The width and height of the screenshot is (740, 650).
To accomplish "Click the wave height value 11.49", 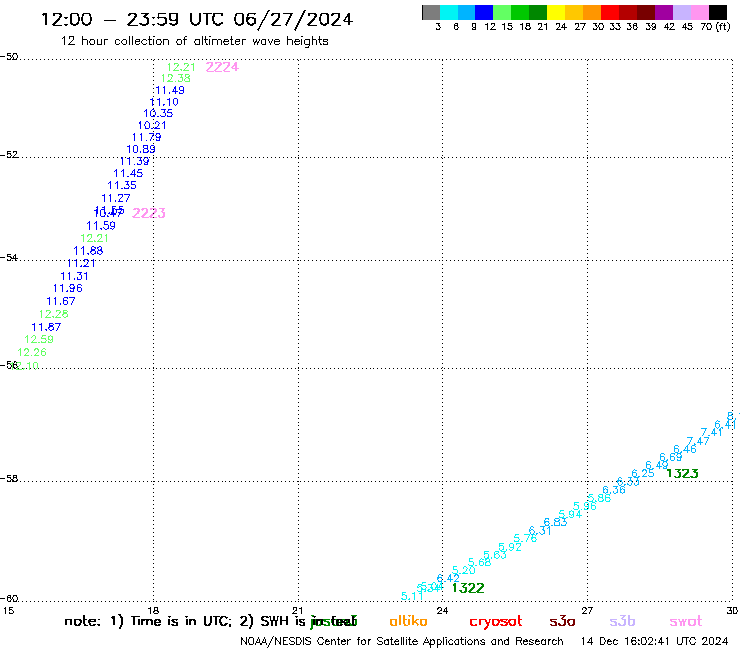I will (x=170, y=90).
